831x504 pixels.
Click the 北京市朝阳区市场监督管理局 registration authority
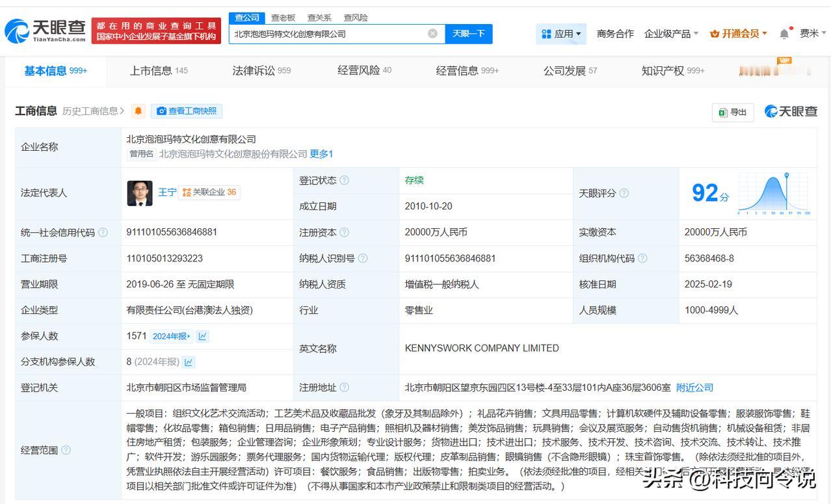[187, 388]
